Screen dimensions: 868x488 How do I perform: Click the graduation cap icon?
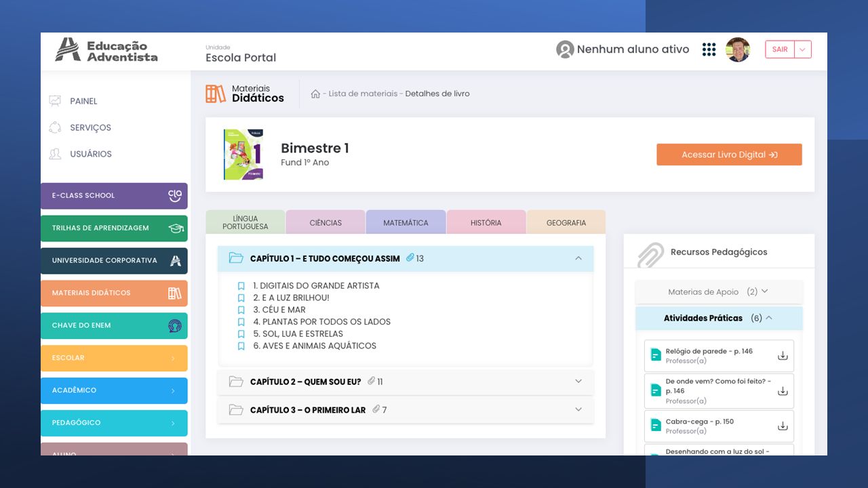[176, 228]
